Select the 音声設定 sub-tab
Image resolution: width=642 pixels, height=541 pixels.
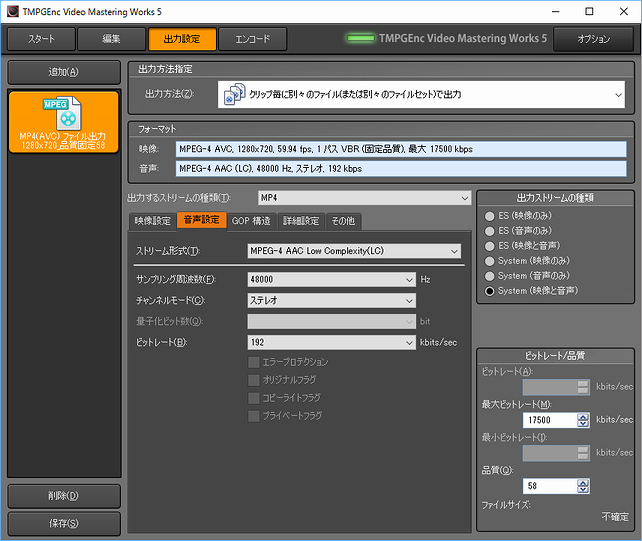tap(201, 220)
